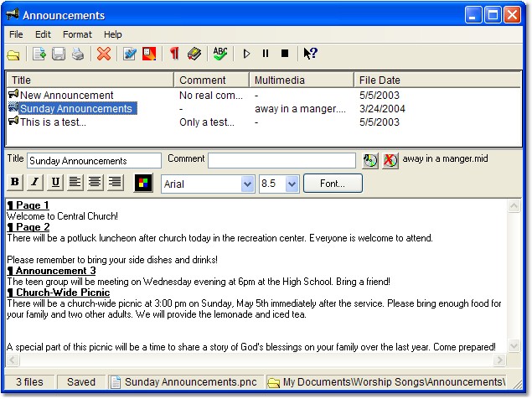Start playback with the play button
Image resolution: width=532 pixels, height=399 pixels.
point(246,54)
